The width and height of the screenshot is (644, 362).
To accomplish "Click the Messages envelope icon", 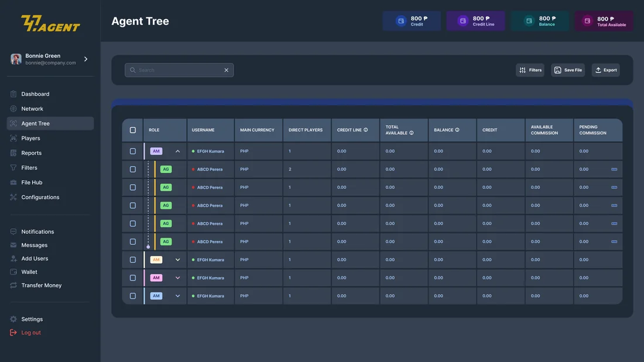I will 13,245.
